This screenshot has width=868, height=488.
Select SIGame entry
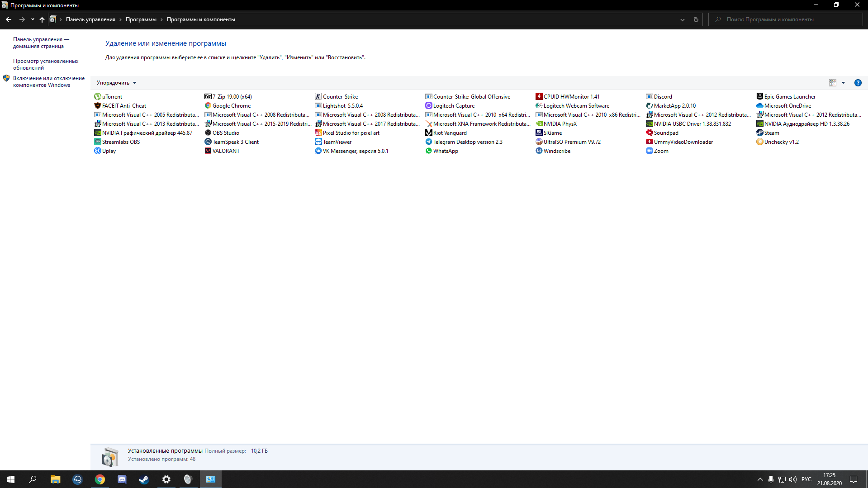tap(549, 133)
